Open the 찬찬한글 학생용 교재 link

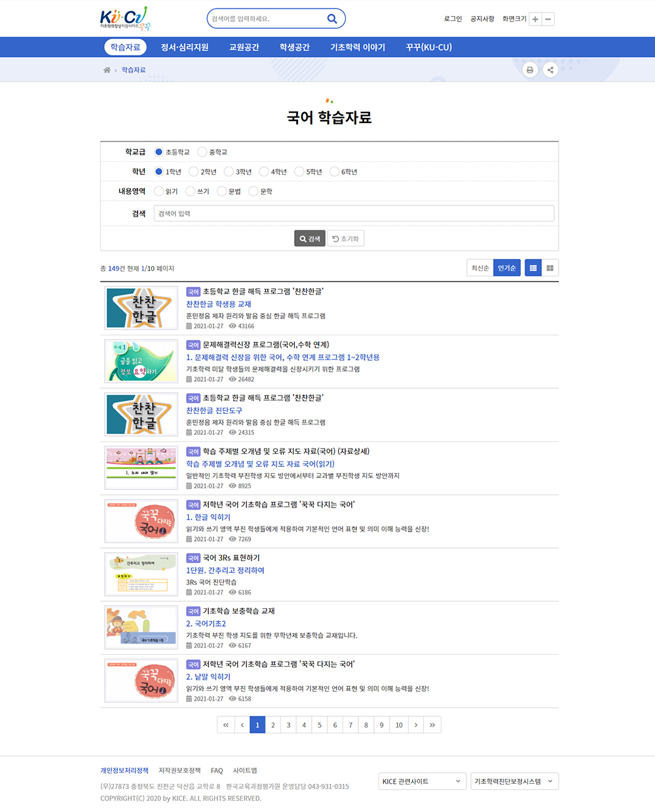point(219,304)
